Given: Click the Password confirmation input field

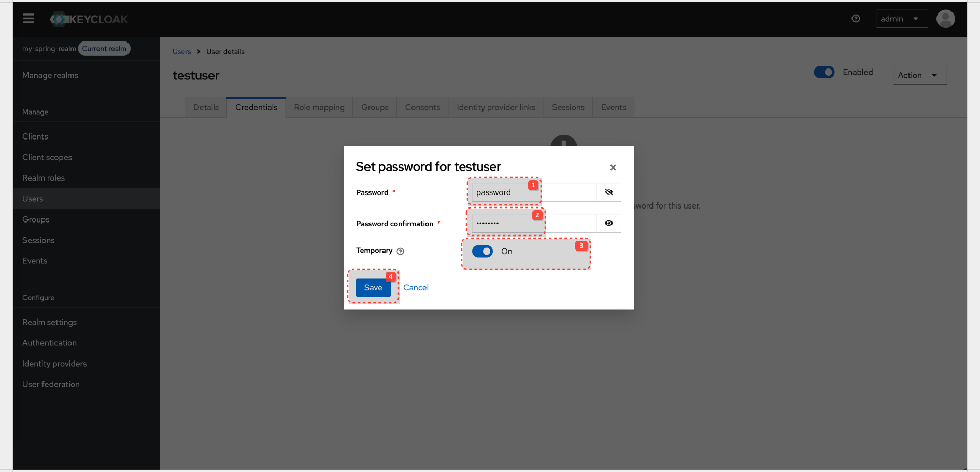Looking at the screenshot, I should tap(505, 223).
